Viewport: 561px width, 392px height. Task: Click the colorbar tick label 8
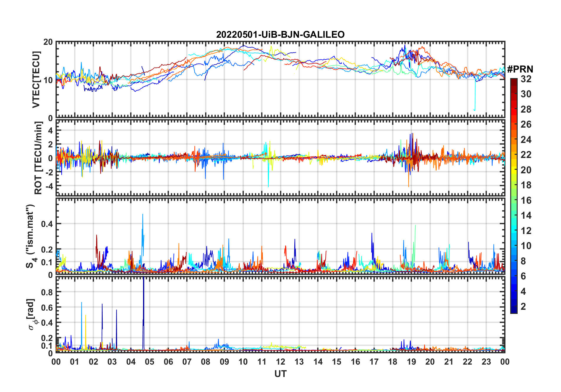click(x=523, y=261)
